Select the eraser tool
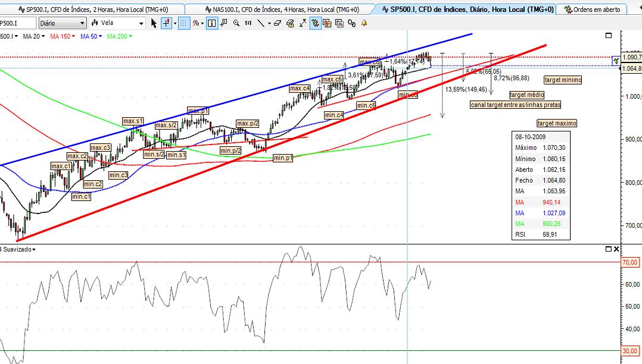This screenshot has height=364, width=642. pyautogui.click(x=278, y=23)
